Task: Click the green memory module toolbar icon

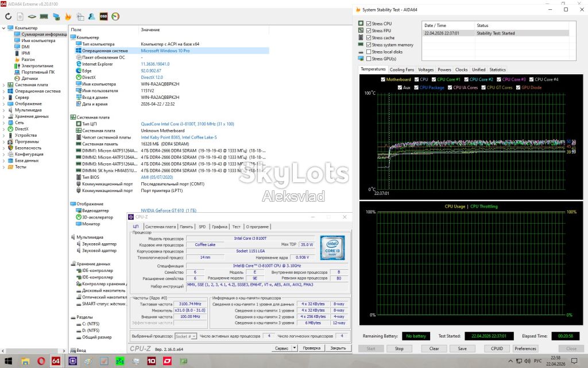Action: tap(44, 17)
